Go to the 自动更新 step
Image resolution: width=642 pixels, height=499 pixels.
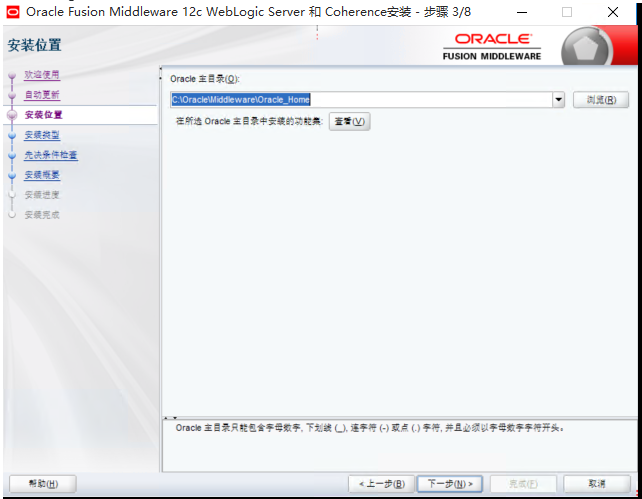42,95
